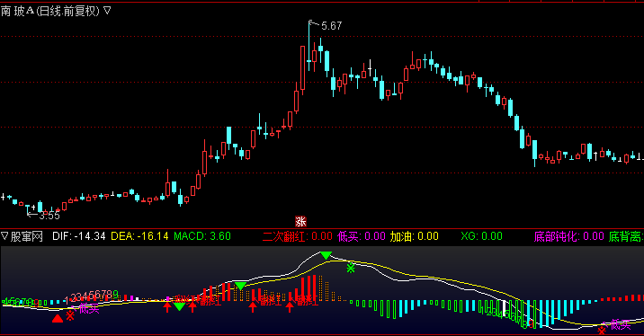Click the green triangle on the mid-slope DIF line
The image size is (644, 336).
(x=240, y=286)
